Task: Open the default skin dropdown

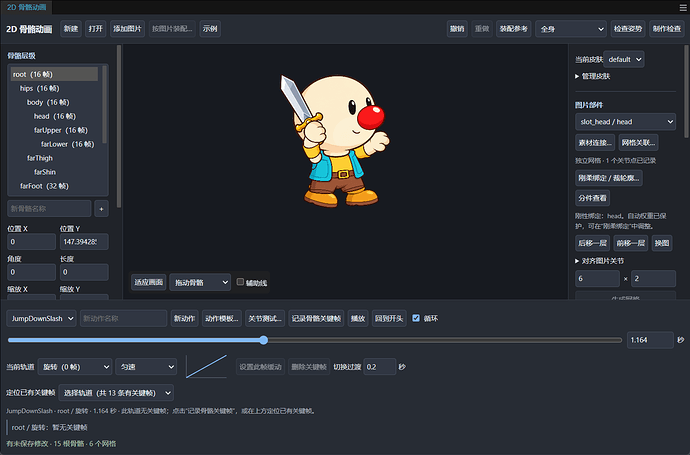Action: tap(624, 59)
